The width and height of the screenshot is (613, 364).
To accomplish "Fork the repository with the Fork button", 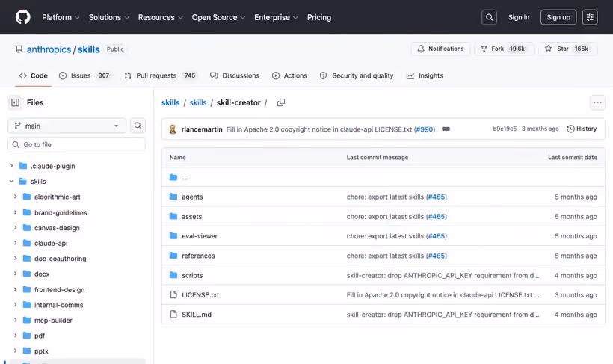I will point(504,49).
